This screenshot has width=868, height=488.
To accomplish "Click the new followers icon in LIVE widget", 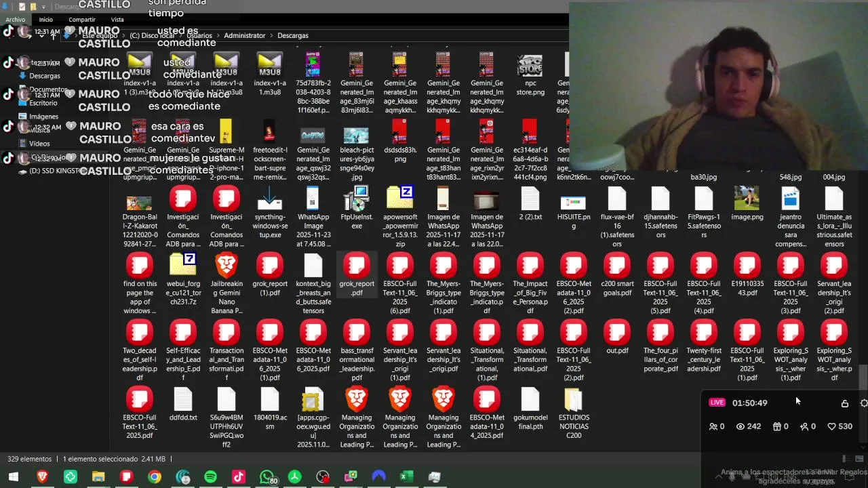I will [x=804, y=426].
